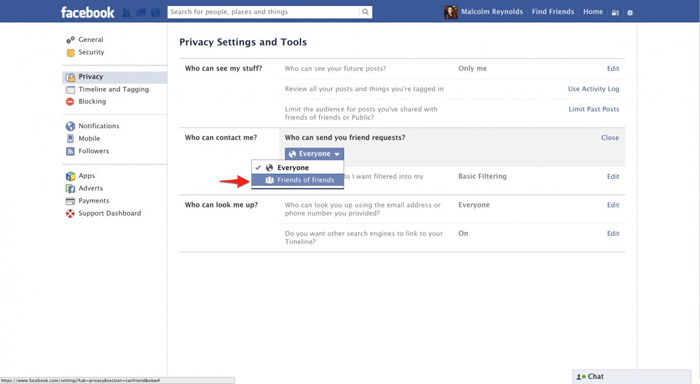This screenshot has width=700, height=384.
Task: Click the Mobile phone icon
Action: (x=70, y=139)
